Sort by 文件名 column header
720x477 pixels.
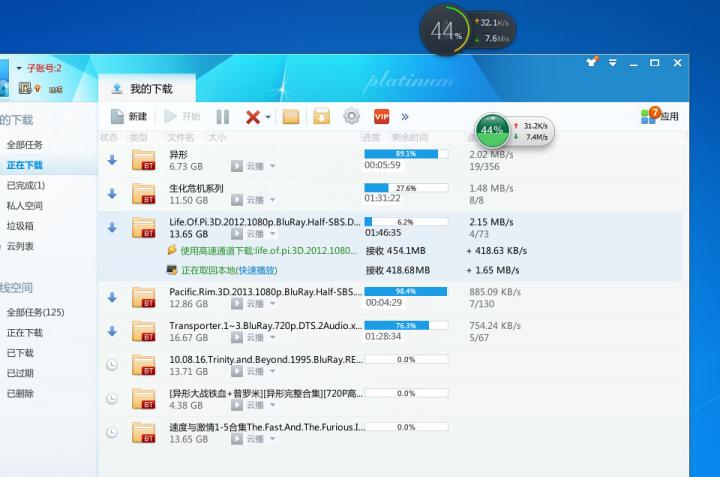click(x=180, y=137)
